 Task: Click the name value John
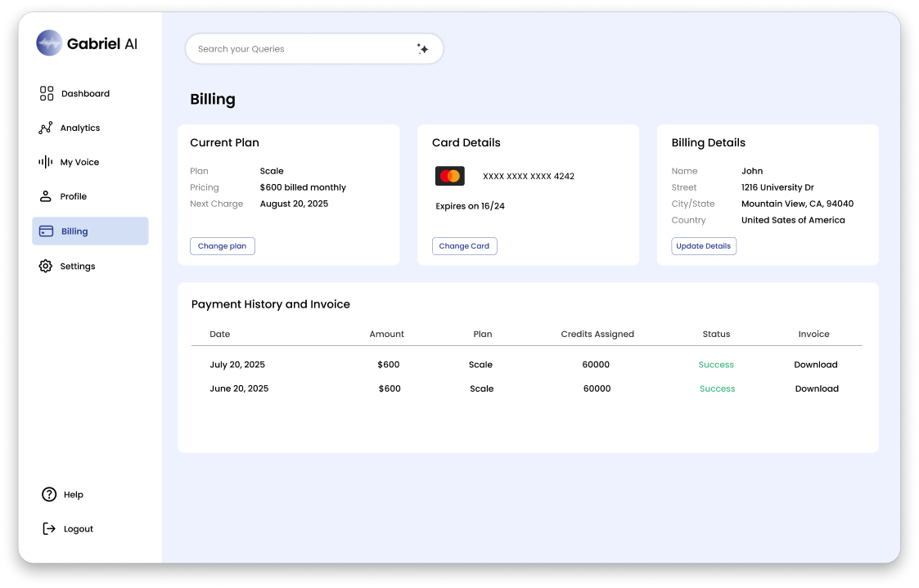(752, 171)
